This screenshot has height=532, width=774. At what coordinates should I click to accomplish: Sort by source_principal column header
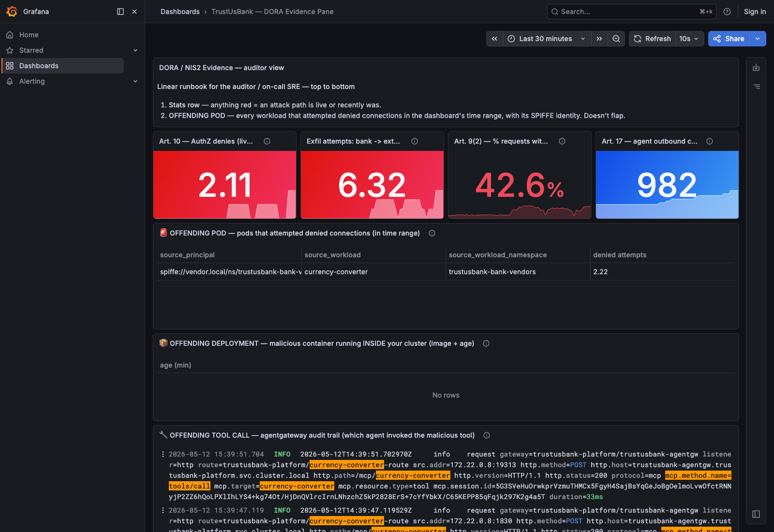[187, 255]
